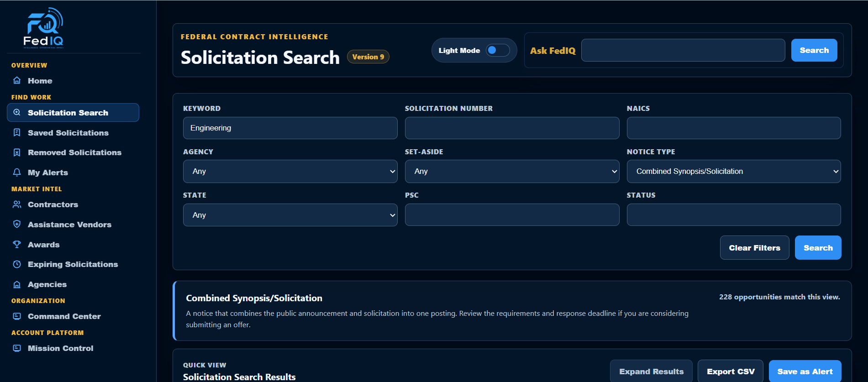Focus the Ask FedIQ input field
The width and height of the screenshot is (868, 382).
(x=683, y=50)
